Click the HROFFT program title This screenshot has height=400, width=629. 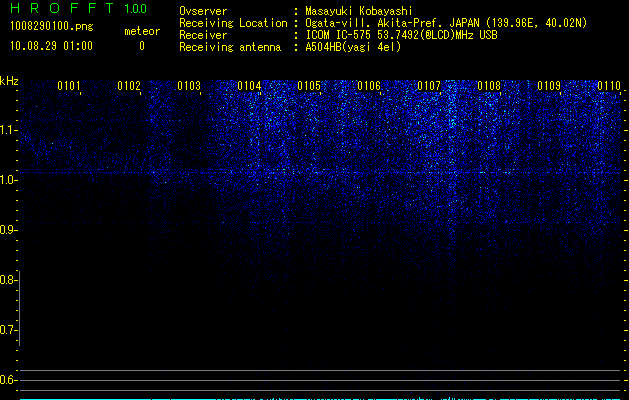click(x=62, y=8)
